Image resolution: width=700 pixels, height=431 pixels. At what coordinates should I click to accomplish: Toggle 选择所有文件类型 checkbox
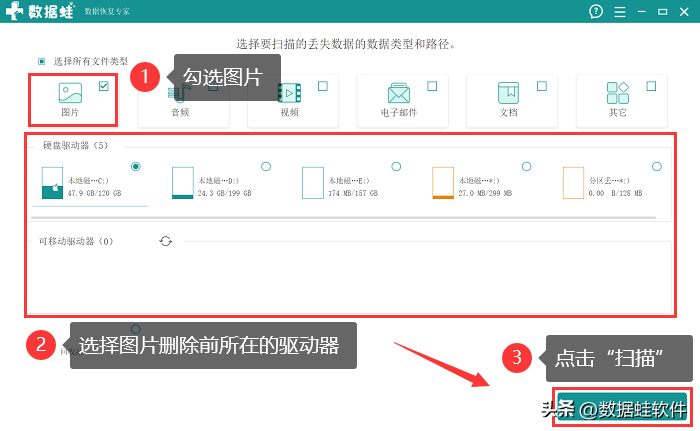[x=42, y=61]
